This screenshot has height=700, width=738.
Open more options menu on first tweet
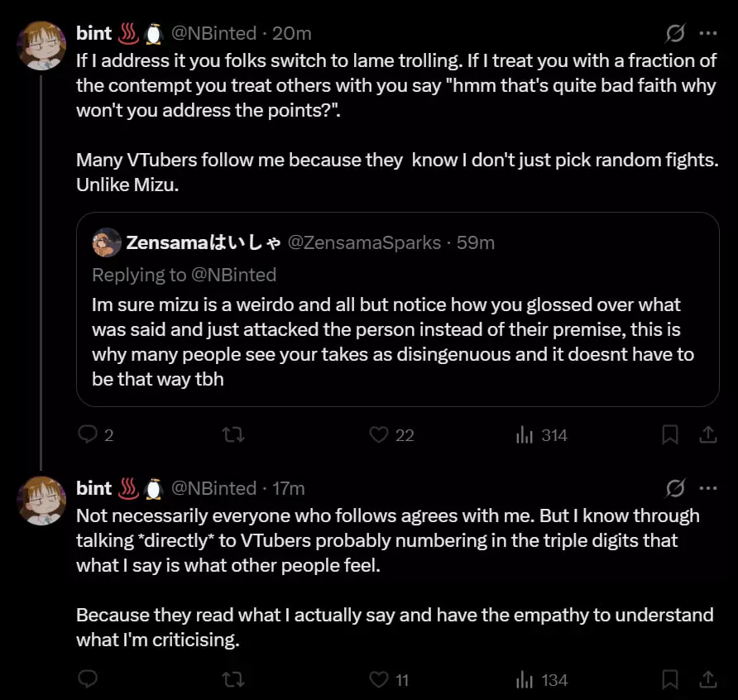708,34
